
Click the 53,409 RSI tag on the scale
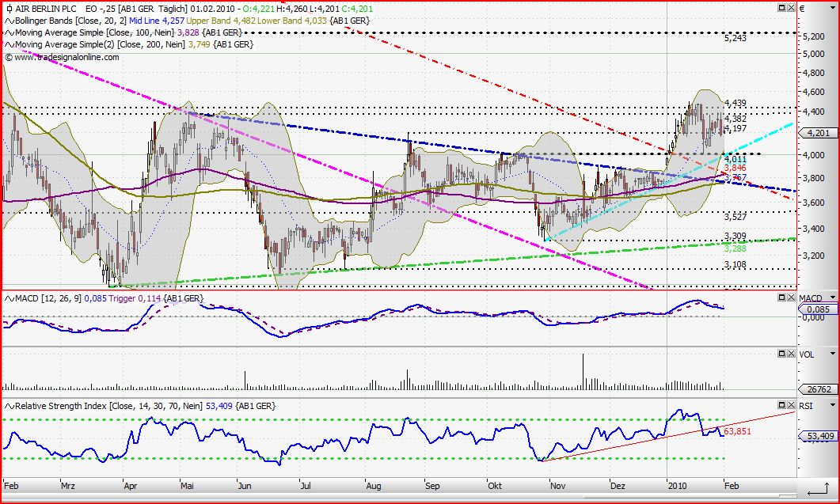tap(816, 436)
